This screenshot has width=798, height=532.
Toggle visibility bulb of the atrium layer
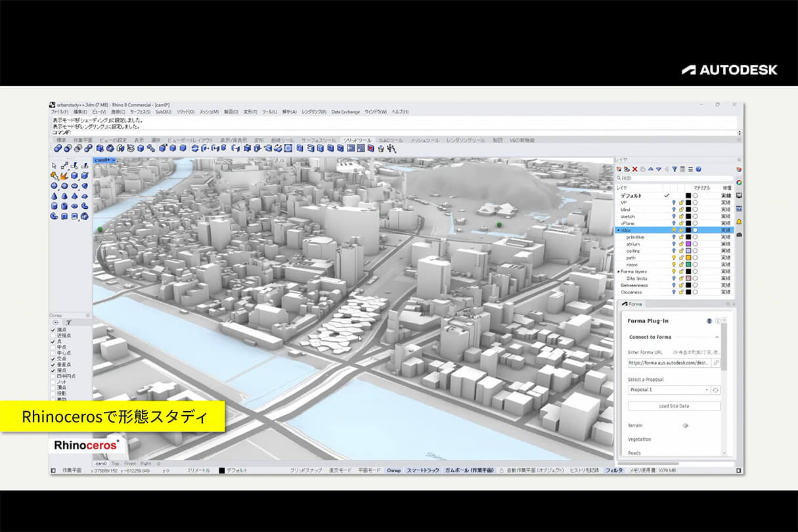(674, 244)
